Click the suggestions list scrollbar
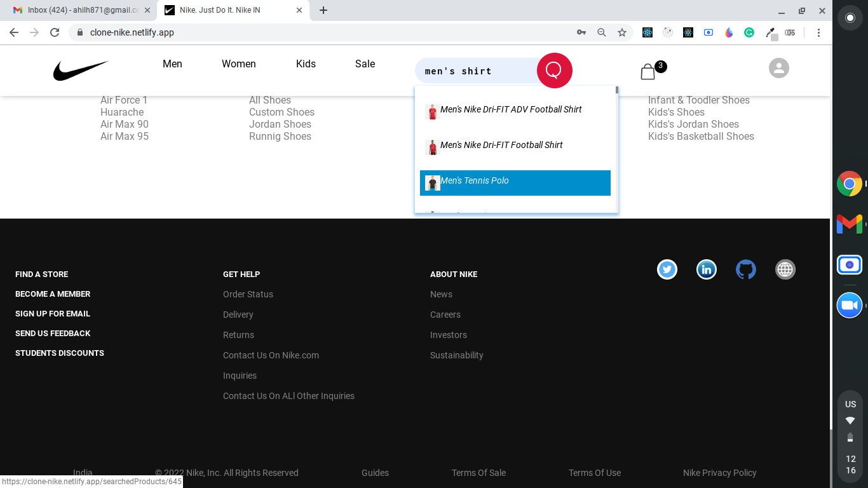 tap(616, 90)
